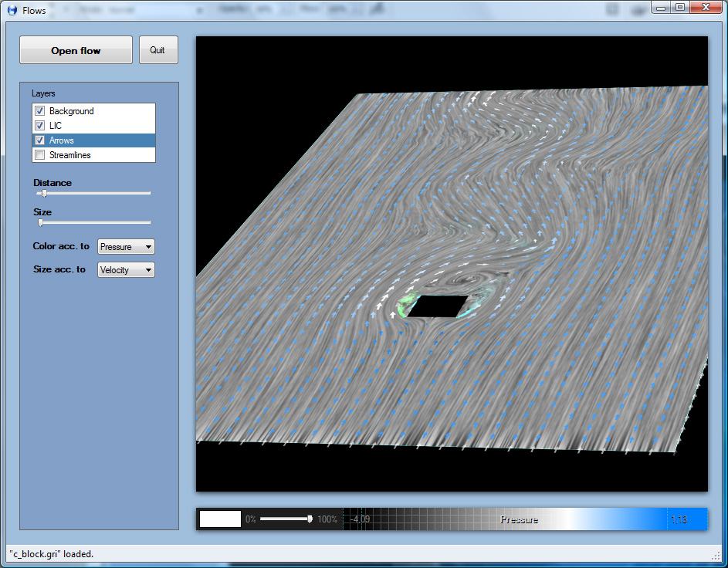The width and height of the screenshot is (728, 568).
Task: Click the white color swatch beside the opacity slider
Action: click(220, 519)
